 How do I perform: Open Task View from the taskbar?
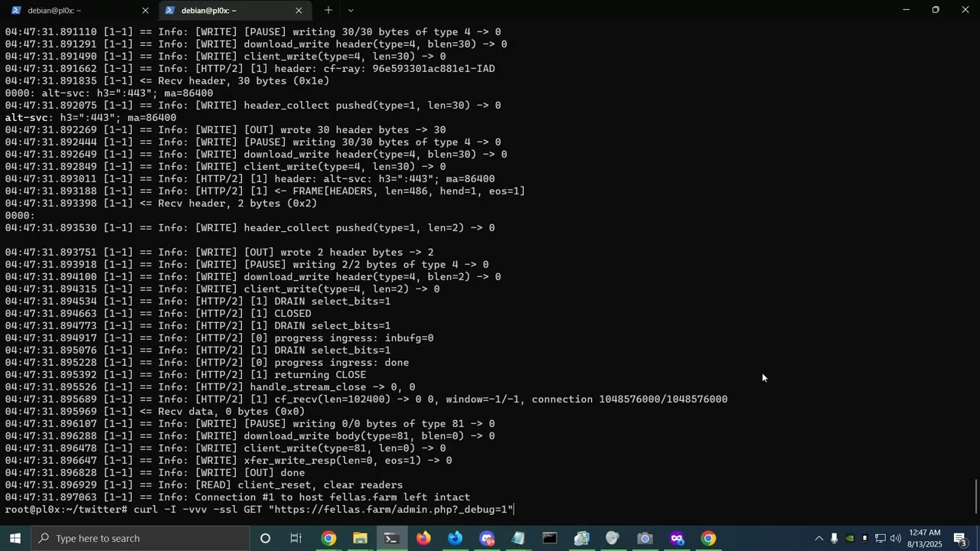(296, 539)
